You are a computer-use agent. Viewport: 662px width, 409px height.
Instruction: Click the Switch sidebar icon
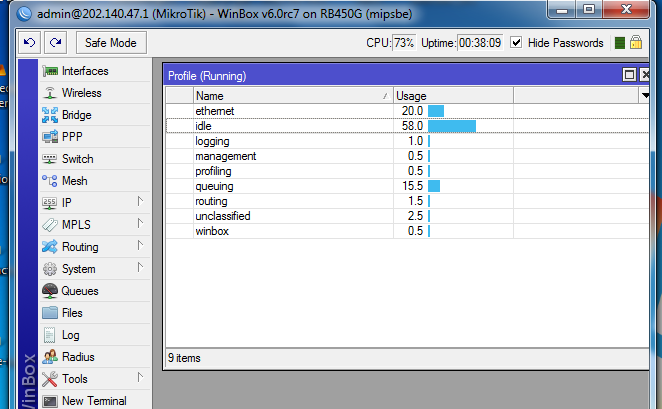pyautogui.click(x=50, y=159)
